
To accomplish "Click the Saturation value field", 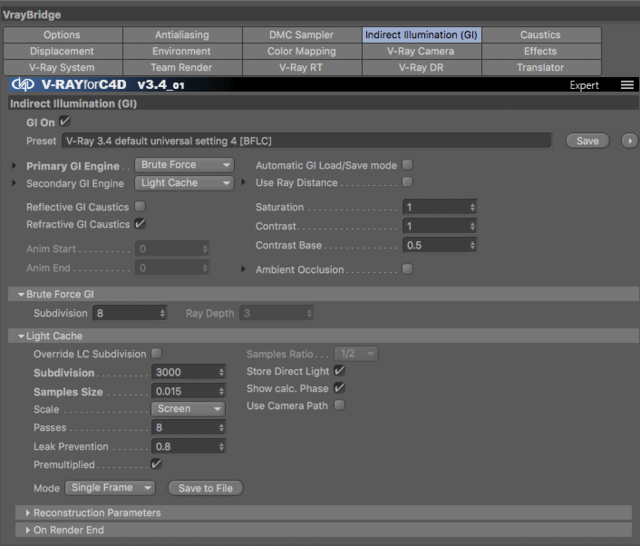I will [440, 207].
